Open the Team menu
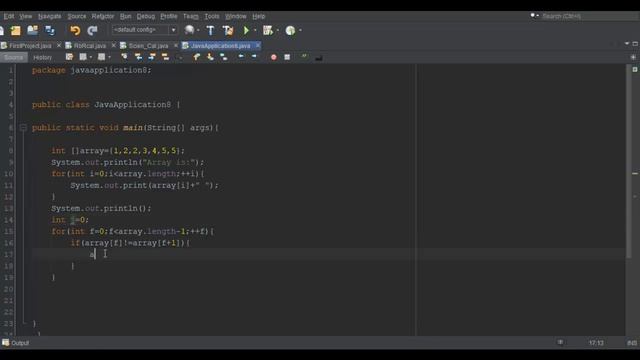Image resolution: width=640 pixels, height=360 pixels. (191, 16)
